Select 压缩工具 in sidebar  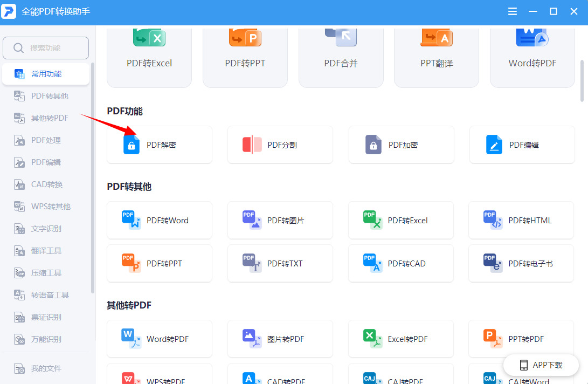pyautogui.click(x=46, y=273)
